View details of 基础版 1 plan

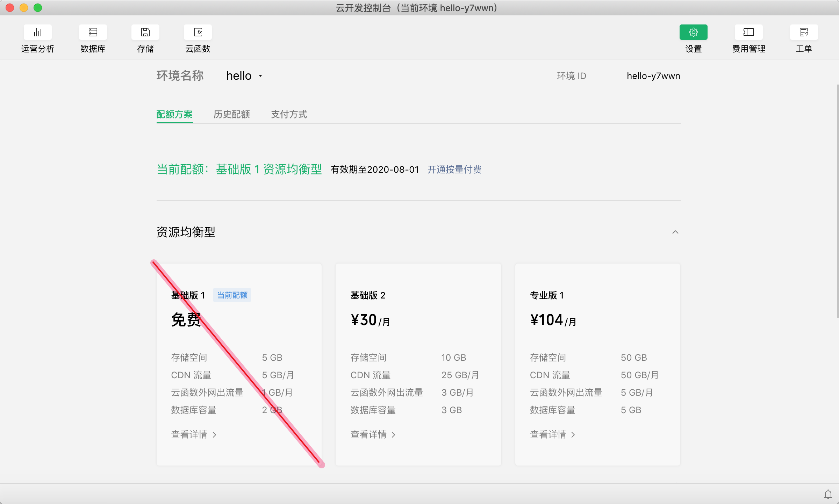[194, 434]
